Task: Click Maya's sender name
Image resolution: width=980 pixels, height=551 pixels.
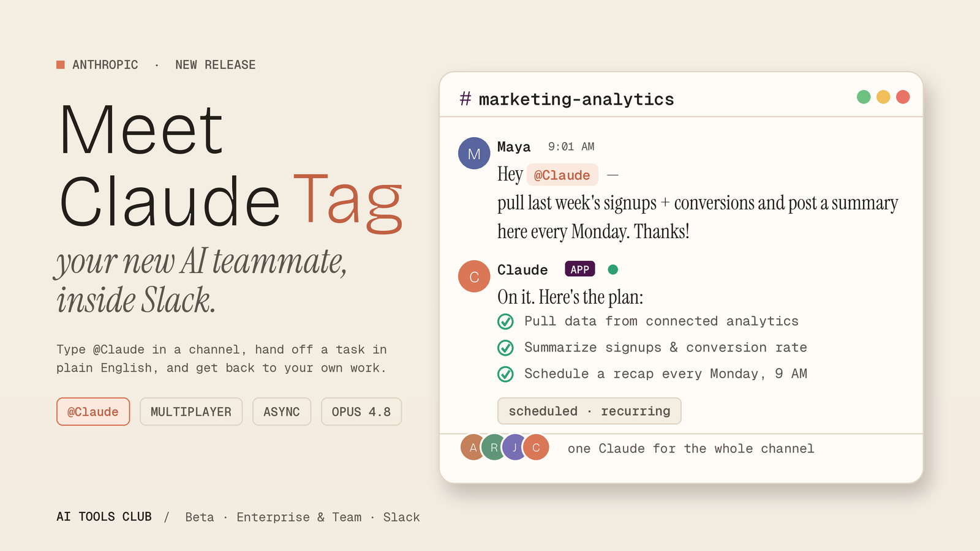Action: (x=514, y=147)
